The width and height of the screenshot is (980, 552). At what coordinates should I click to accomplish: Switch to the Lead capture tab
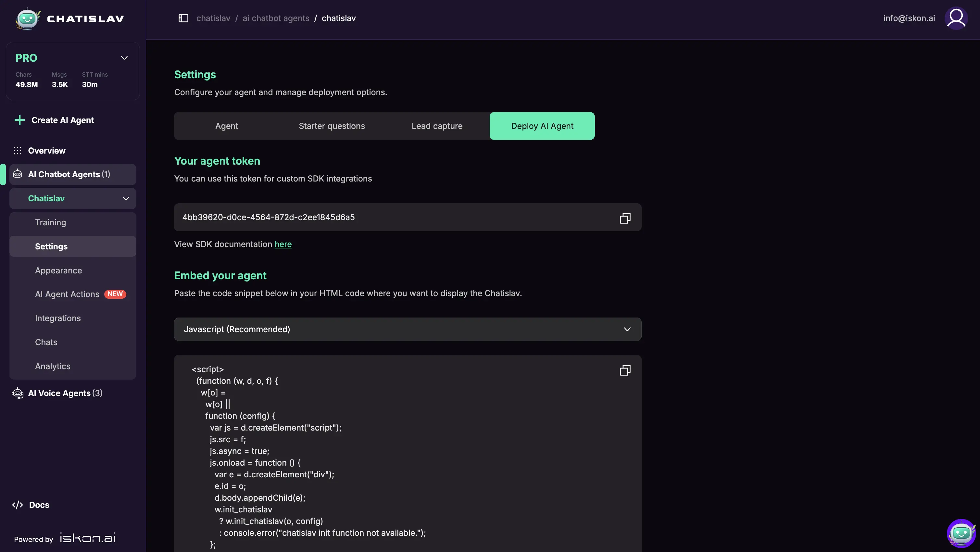pos(437,126)
